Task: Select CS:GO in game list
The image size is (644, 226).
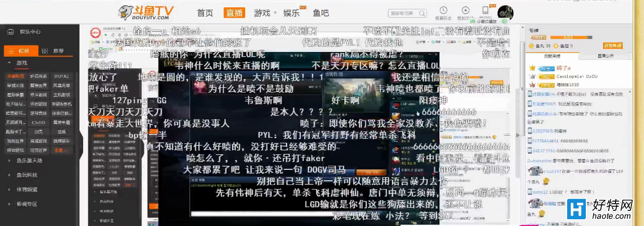Action: 38,123
